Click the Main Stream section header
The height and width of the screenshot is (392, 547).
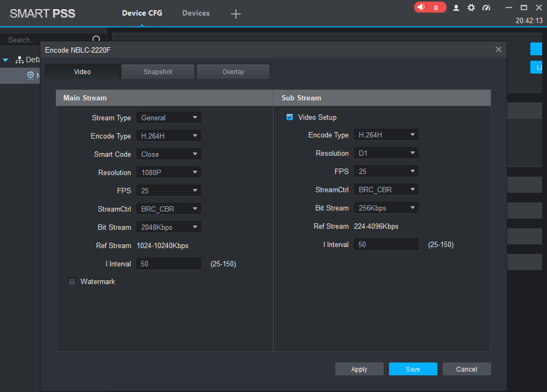tap(164, 98)
